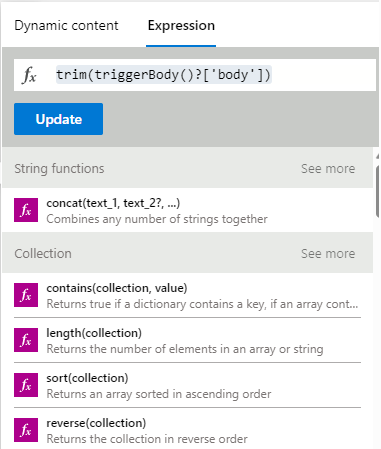Click the fx icon beside expression box
The height and width of the screenshot is (449, 381).
(30, 75)
